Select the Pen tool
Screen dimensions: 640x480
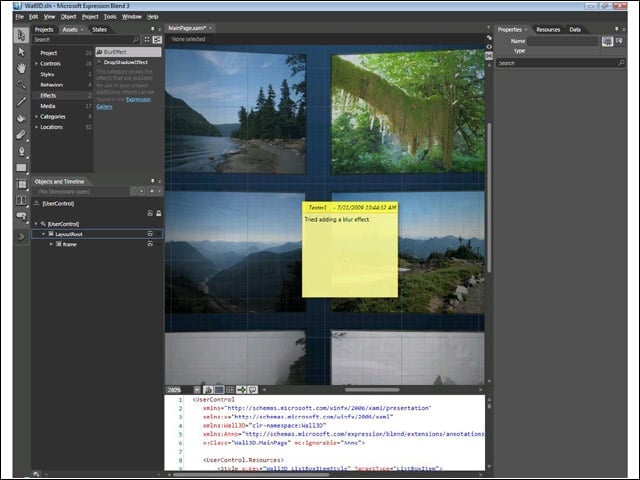[x=21, y=151]
